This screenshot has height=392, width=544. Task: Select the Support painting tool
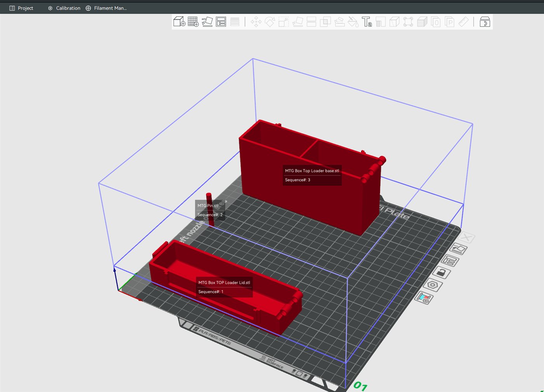pos(339,22)
